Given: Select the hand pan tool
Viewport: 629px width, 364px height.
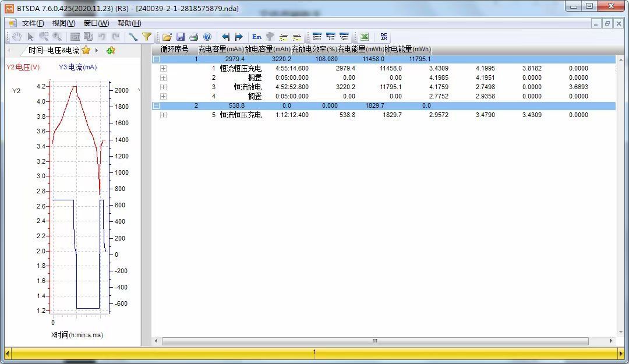Looking at the screenshot, I should (x=16, y=37).
